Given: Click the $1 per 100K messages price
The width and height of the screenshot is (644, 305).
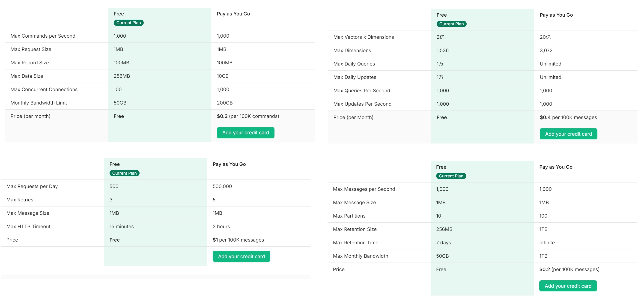Looking at the screenshot, I should point(238,239).
